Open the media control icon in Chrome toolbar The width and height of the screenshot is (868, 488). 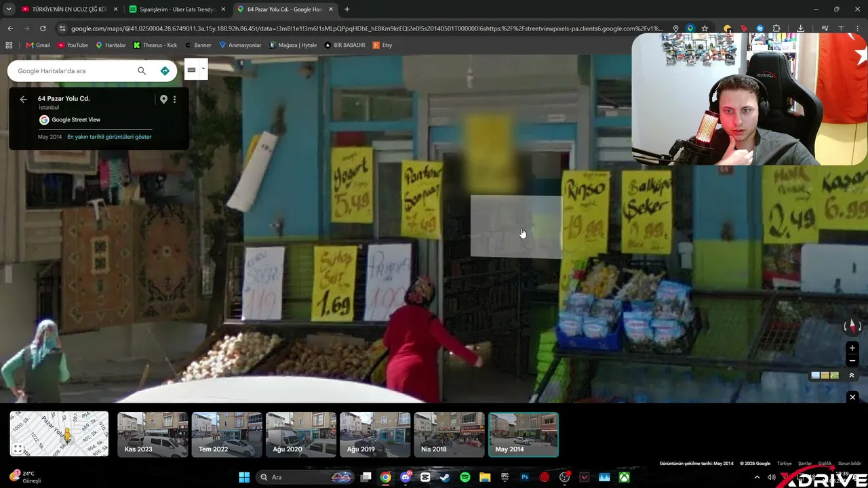coord(825,28)
